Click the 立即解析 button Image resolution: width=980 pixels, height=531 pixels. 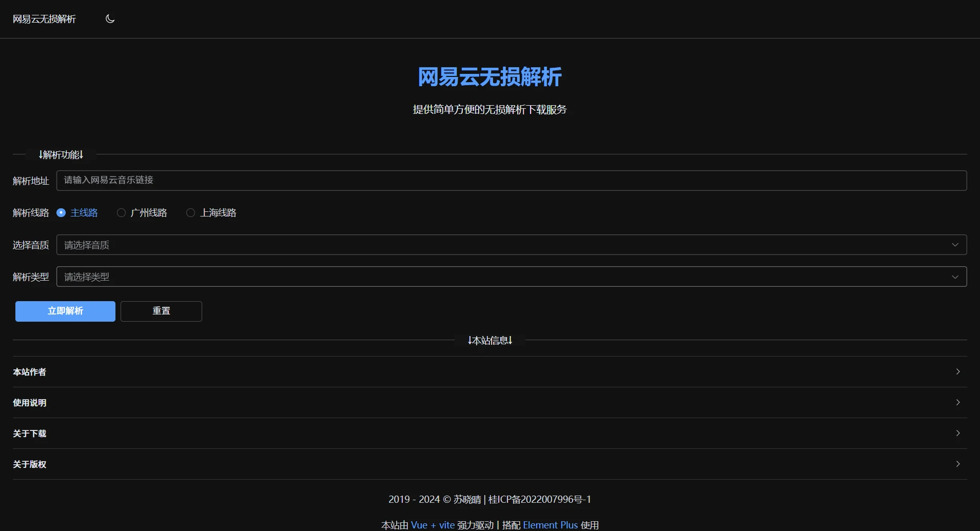(65, 311)
